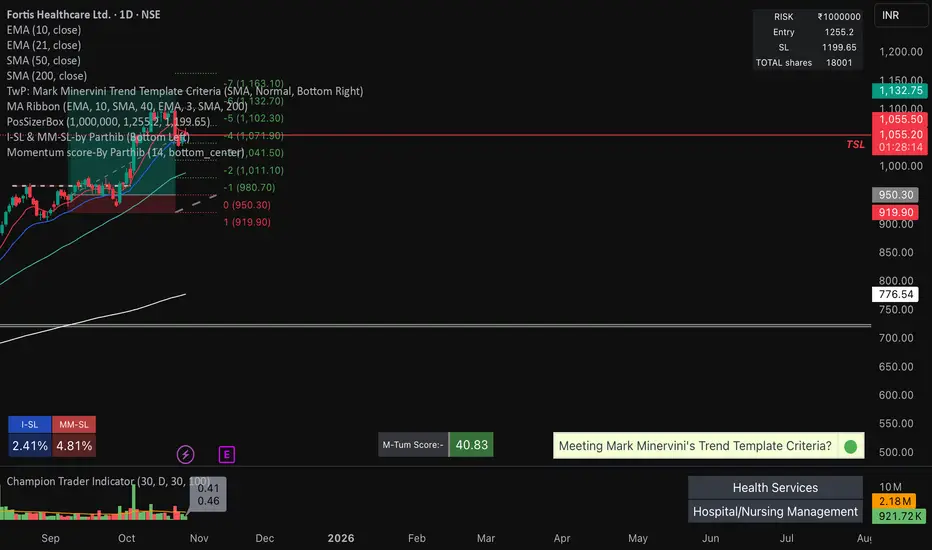
Task: Click the Nov label on time axis
Action: (x=199, y=538)
